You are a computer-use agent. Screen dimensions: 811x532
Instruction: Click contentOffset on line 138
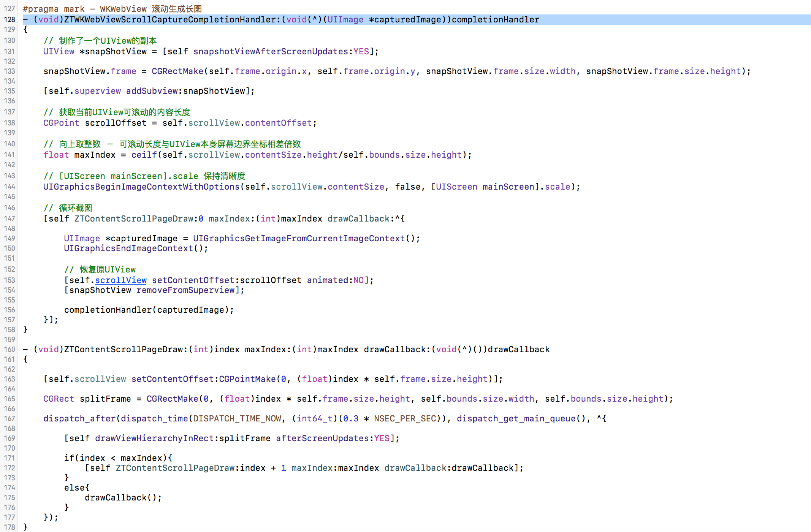(279, 123)
